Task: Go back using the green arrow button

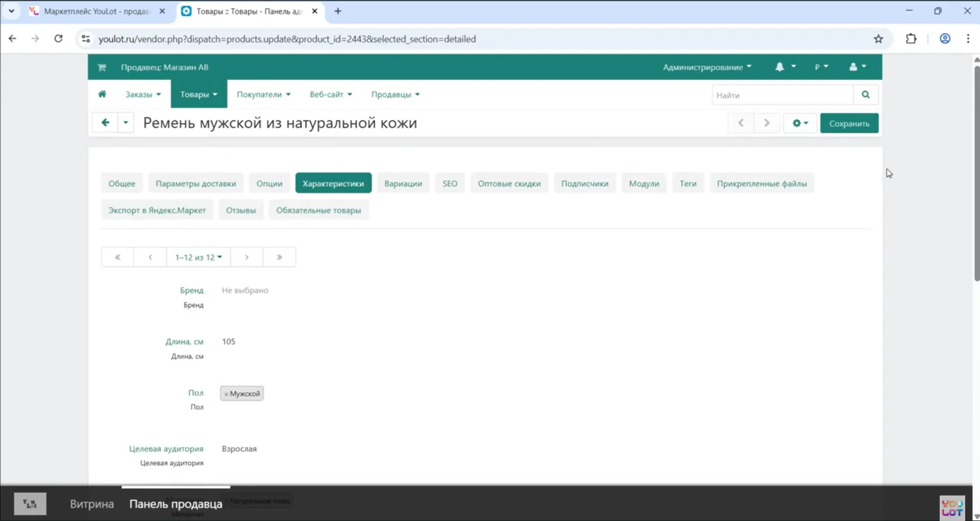Action: 105,123
